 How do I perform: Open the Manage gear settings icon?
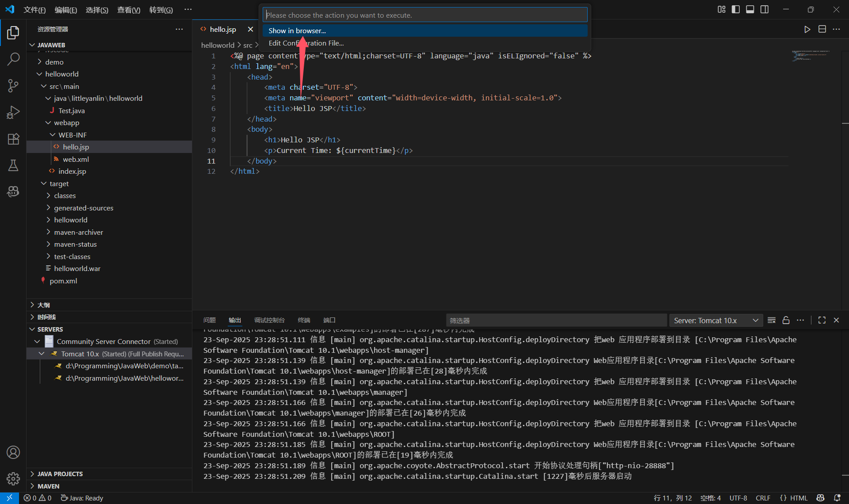(13, 478)
